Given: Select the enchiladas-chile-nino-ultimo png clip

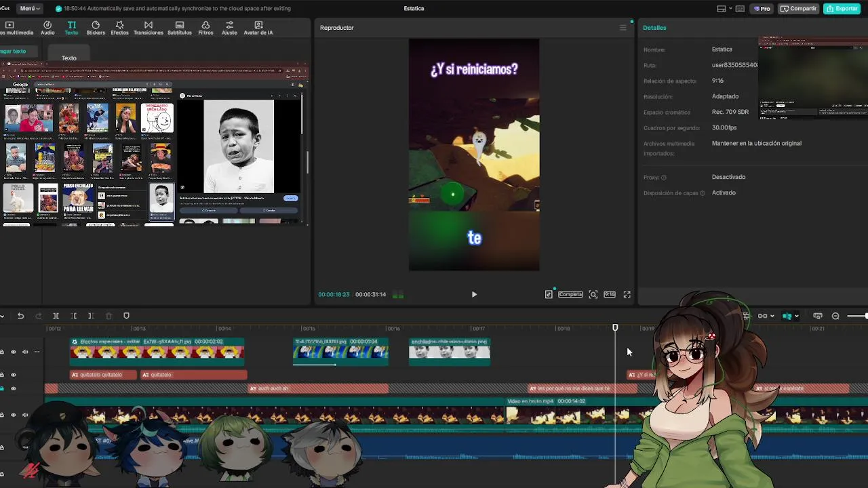Looking at the screenshot, I should pos(449,351).
